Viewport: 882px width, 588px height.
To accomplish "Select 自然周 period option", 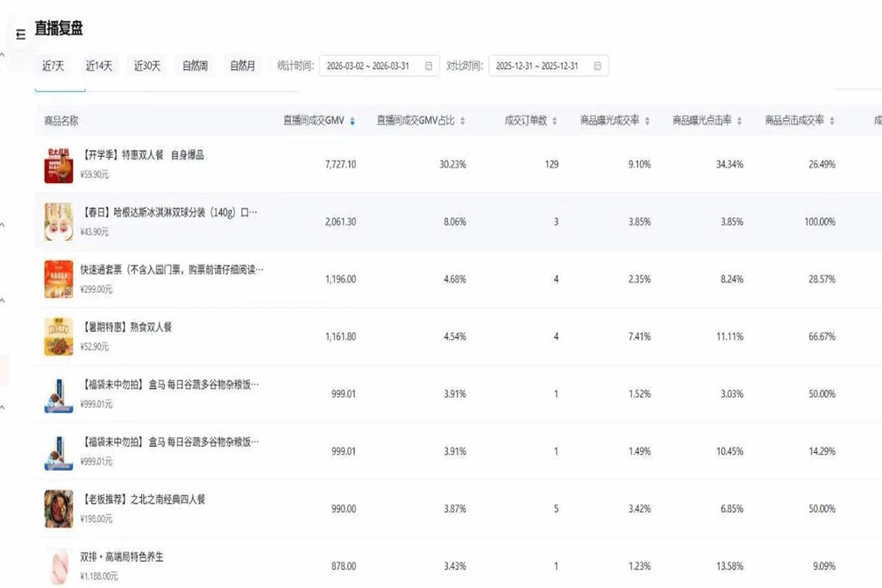I will pos(195,67).
